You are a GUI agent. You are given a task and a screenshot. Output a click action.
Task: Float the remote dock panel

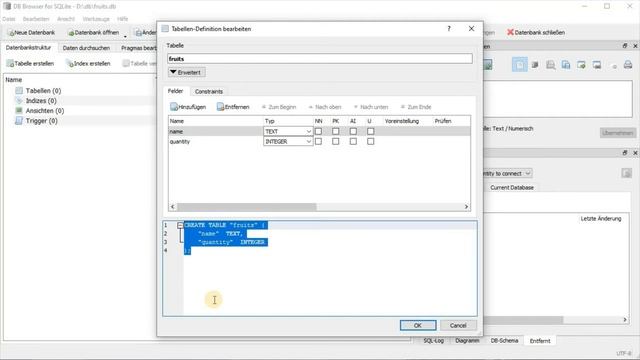625,153
